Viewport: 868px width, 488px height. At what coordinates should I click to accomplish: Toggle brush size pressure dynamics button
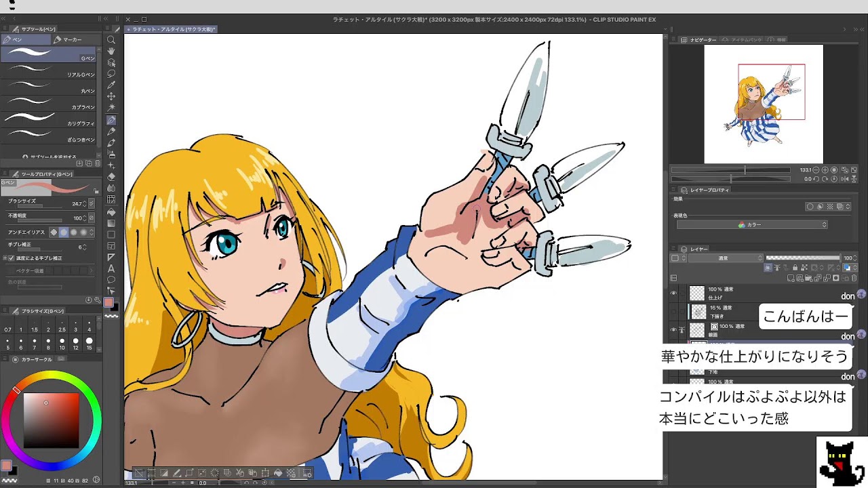pyautogui.click(x=92, y=203)
